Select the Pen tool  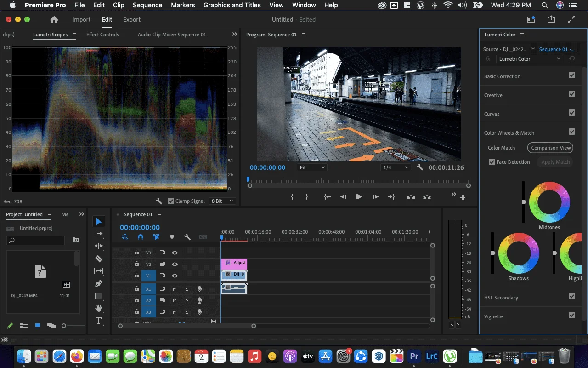point(99,283)
